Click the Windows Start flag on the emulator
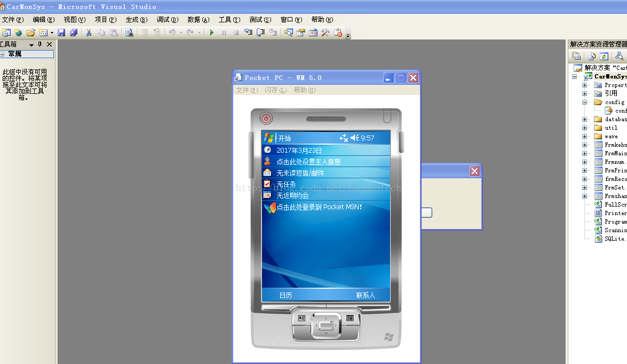Image resolution: width=627 pixels, height=364 pixels. pyautogui.click(x=269, y=138)
